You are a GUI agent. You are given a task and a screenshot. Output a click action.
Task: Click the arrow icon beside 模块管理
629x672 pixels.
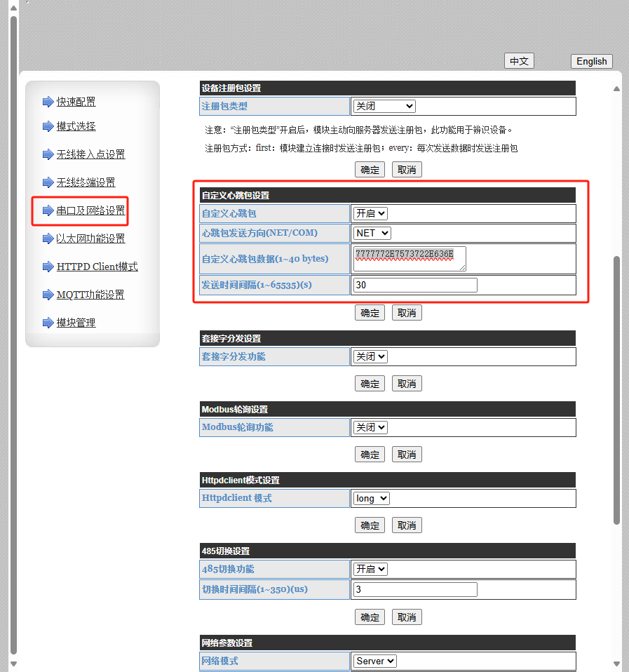pyautogui.click(x=48, y=323)
